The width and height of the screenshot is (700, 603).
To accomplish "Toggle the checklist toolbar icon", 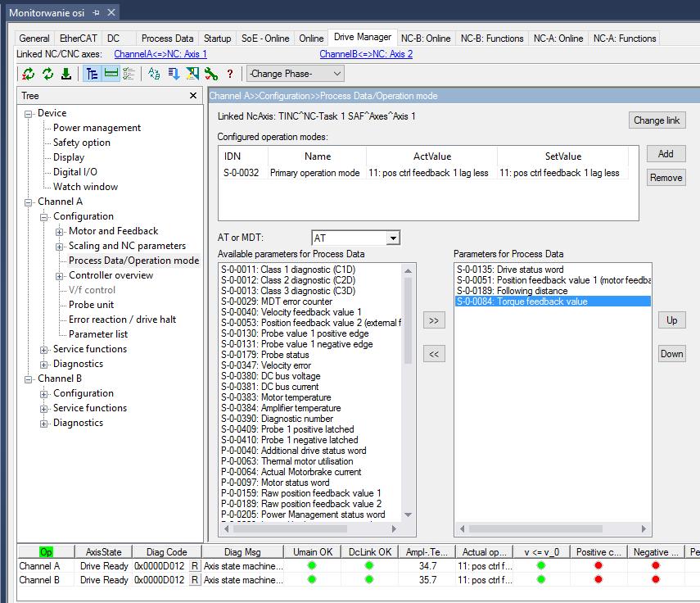I will point(129,74).
